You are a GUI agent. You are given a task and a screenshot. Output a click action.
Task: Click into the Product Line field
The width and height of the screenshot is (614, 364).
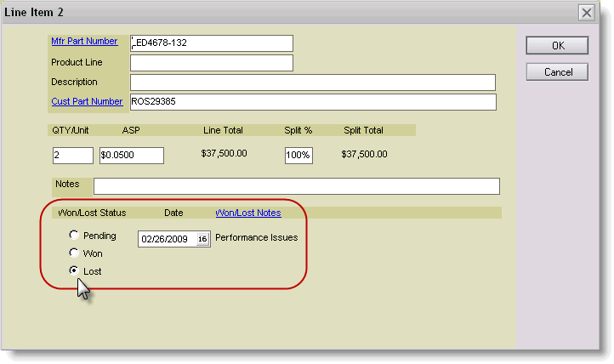point(212,63)
